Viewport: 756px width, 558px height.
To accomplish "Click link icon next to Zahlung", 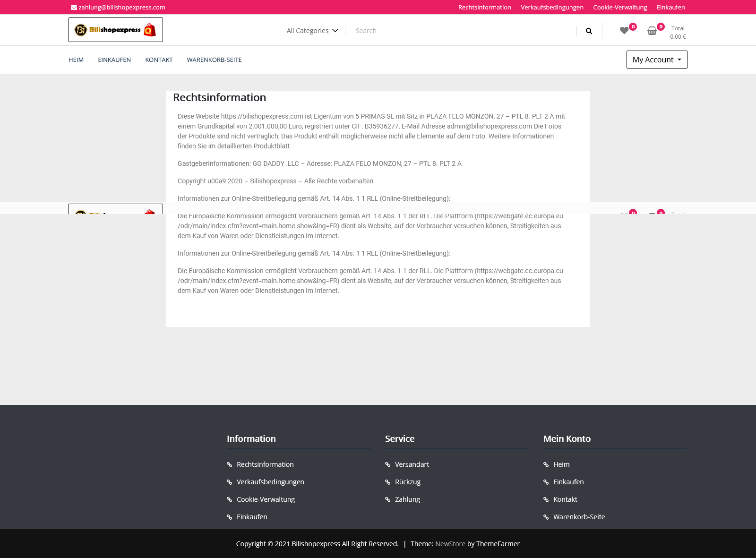I will point(388,500).
